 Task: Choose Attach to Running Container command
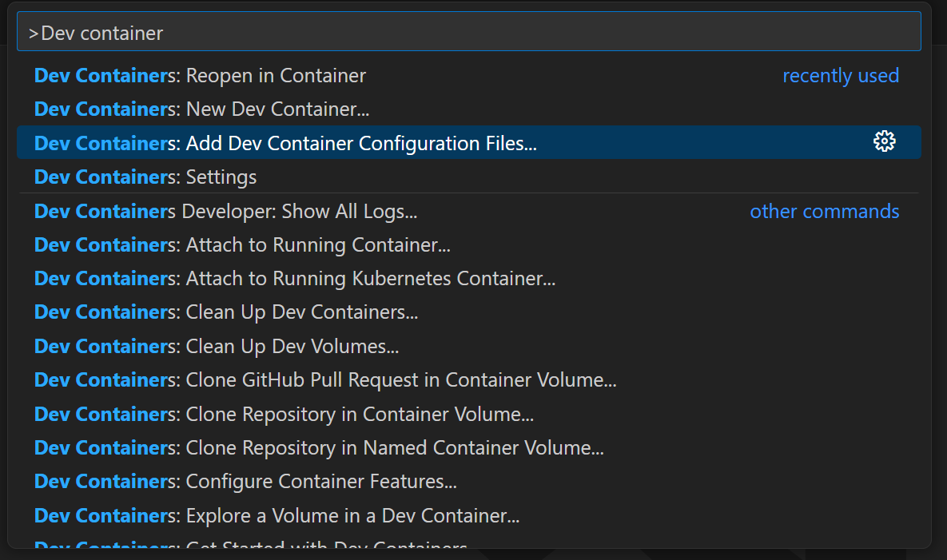tap(242, 245)
